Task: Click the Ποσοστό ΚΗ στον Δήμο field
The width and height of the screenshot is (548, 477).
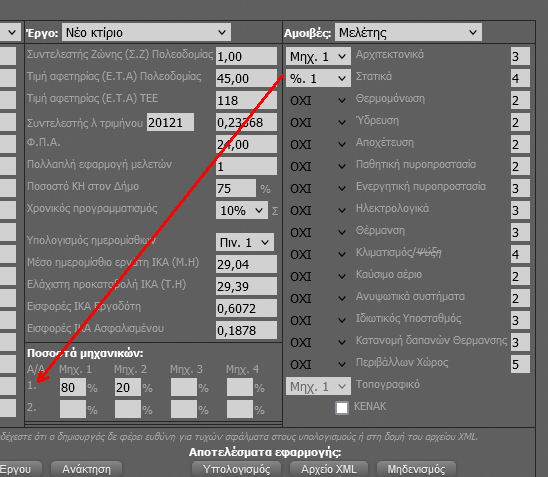Action: click(x=236, y=188)
